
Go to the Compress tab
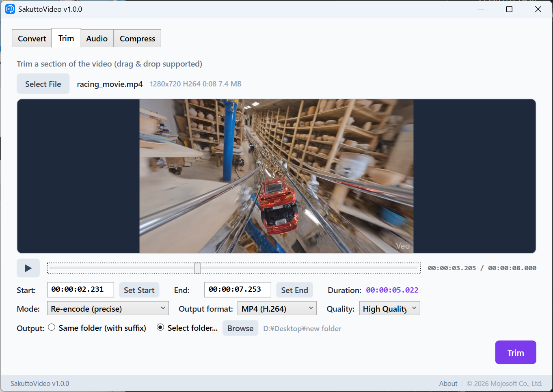click(x=137, y=39)
